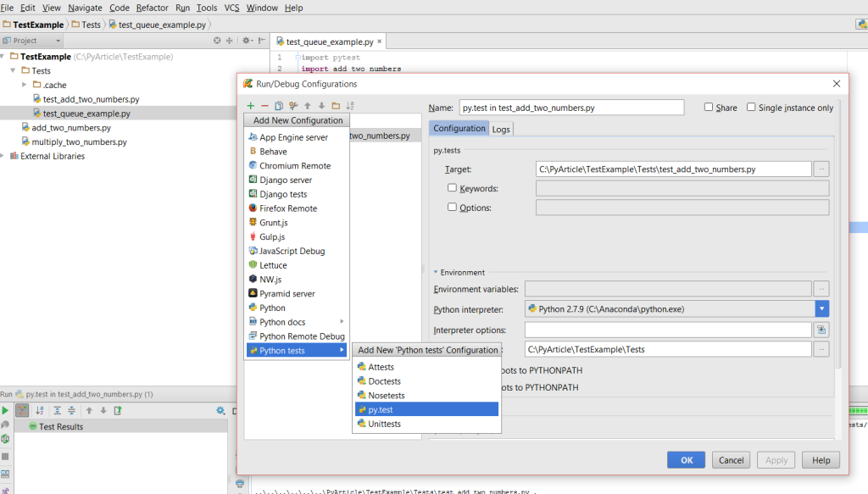Viewport: 868px width, 494px height.
Task: Click Rerun Failed Tests icon below play button
Action: tap(5, 425)
